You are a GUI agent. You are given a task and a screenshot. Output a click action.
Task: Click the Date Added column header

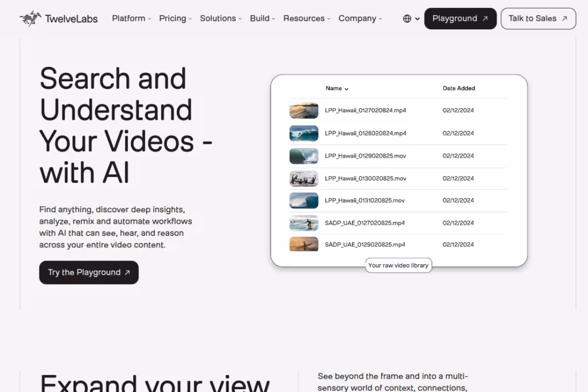(x=459, y=88)
